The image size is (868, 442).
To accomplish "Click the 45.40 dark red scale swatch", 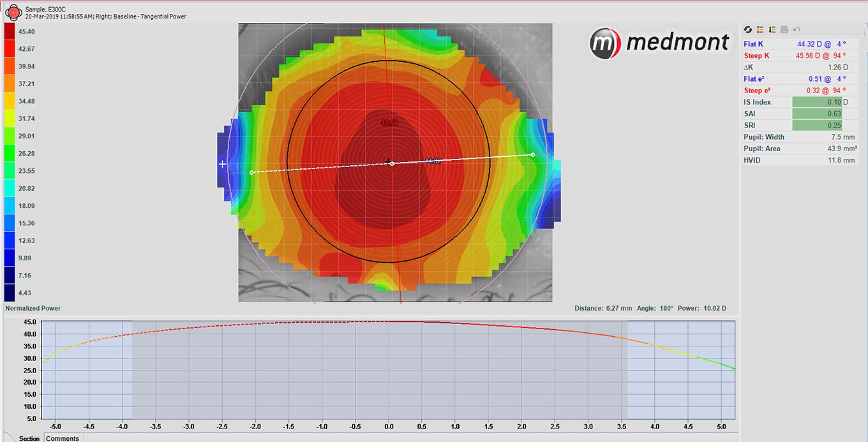I will (x=10, y=31).
